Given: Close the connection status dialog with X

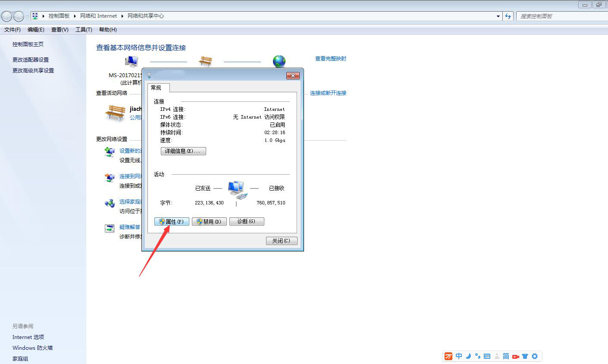Looking at the screenshot, I should pos(293,75).
